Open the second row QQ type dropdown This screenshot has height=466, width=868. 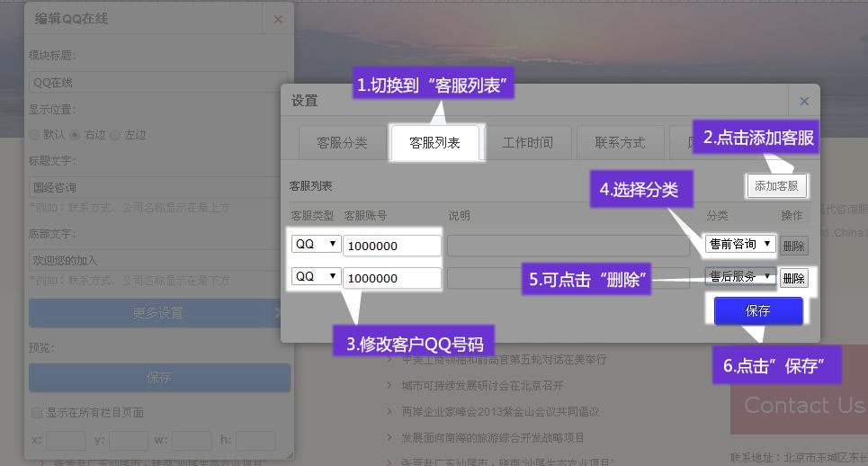(x=316, y=277)
